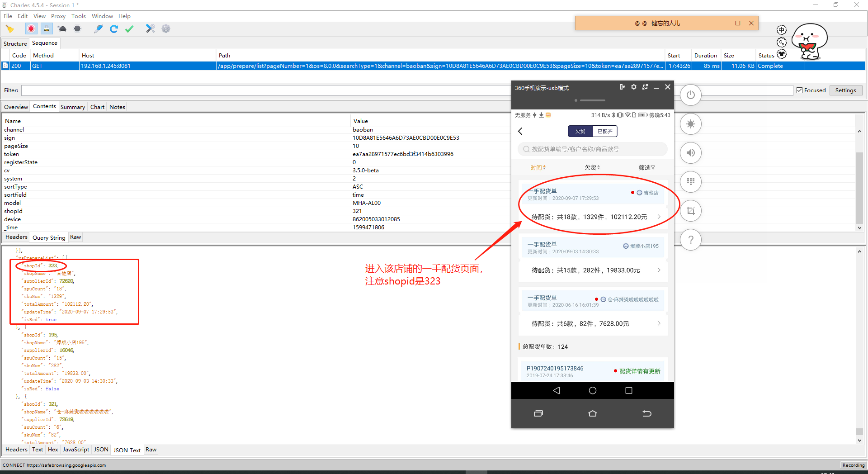Image resolution: width=868 pixels, height=474 pixels.
Task: Click the bottom recent apps icon of mirror
Action: (538, 413)
